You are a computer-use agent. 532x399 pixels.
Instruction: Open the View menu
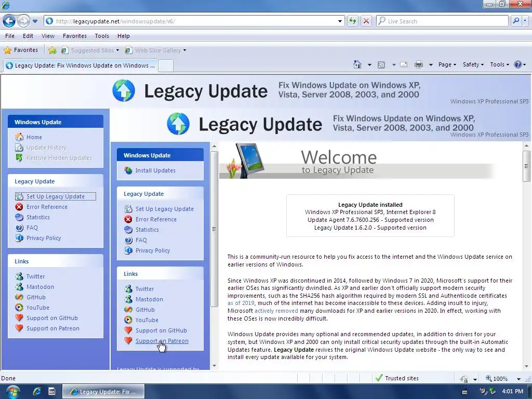(x=48, y=36)
